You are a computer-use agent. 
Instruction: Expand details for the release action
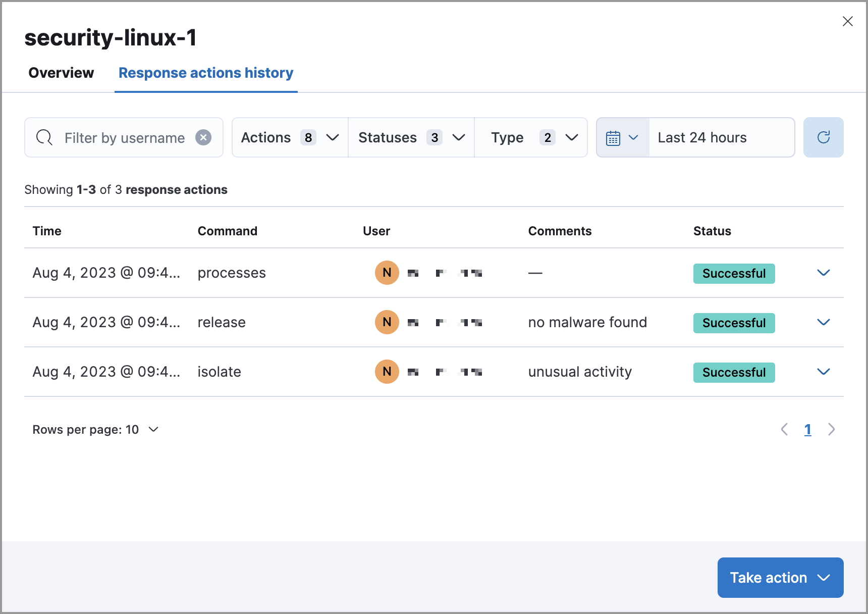(x=823, y=322)
